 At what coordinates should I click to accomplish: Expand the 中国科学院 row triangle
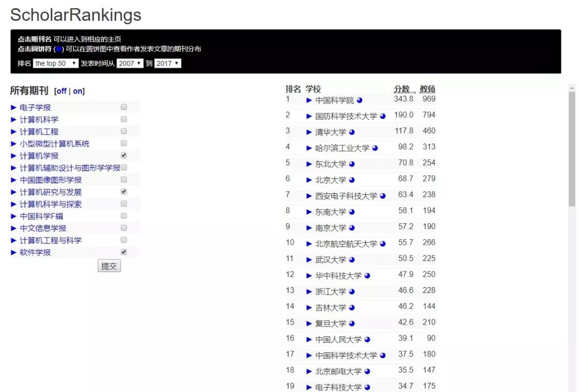click(x=309, y=100)
